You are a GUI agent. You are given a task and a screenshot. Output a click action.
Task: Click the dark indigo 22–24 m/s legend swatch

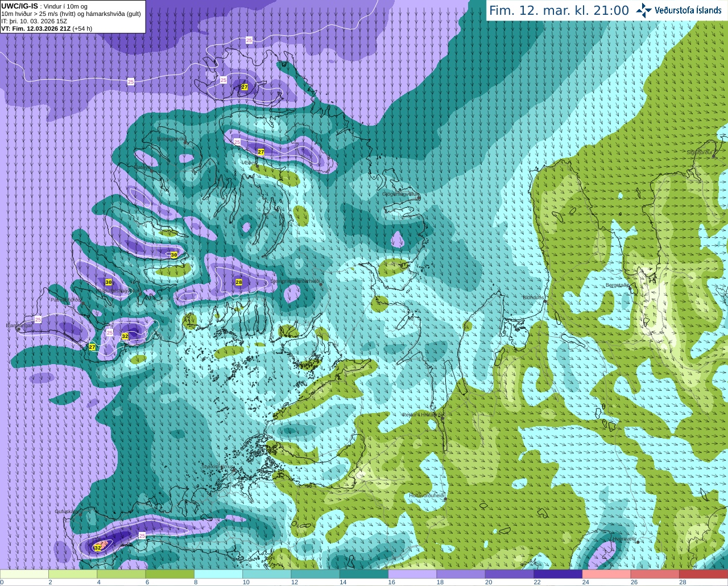[558, 574]
